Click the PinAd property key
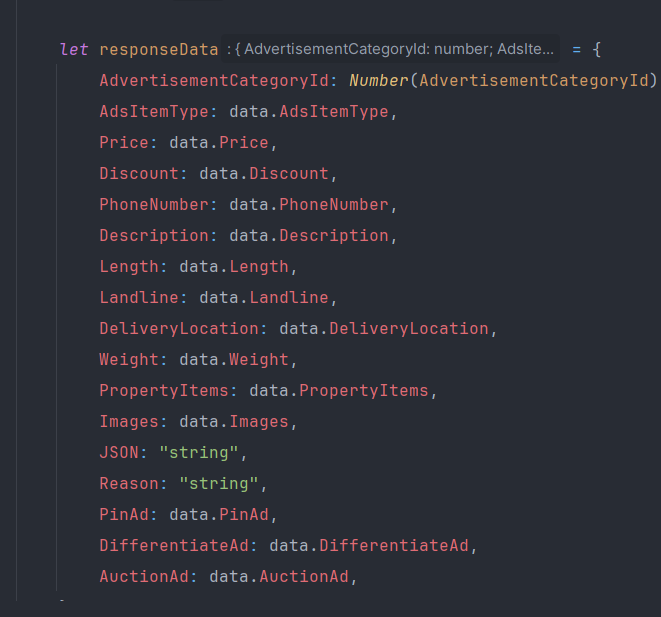Image resolution: width=661 pixels, height=617 pixels. pyautogui.click(x=124, y=515)
